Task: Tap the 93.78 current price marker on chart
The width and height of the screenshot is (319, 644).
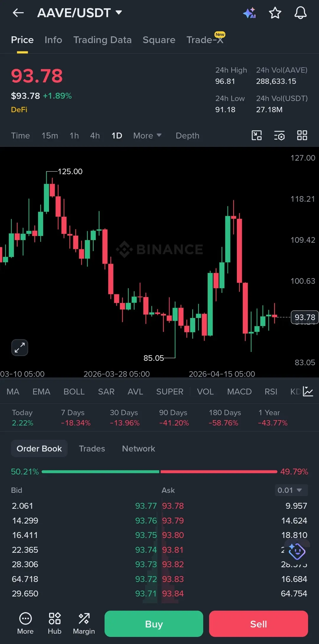Action: (x=305, y=317)
